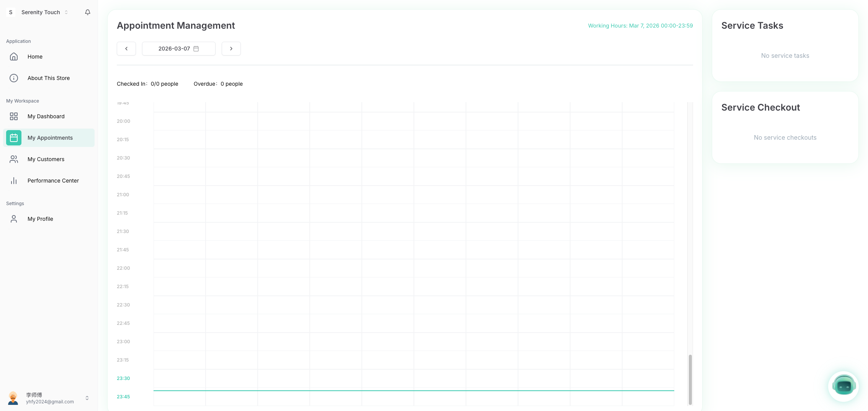Go to previous day with left arrow
The image size is (868, 411).
click(126, 49)
